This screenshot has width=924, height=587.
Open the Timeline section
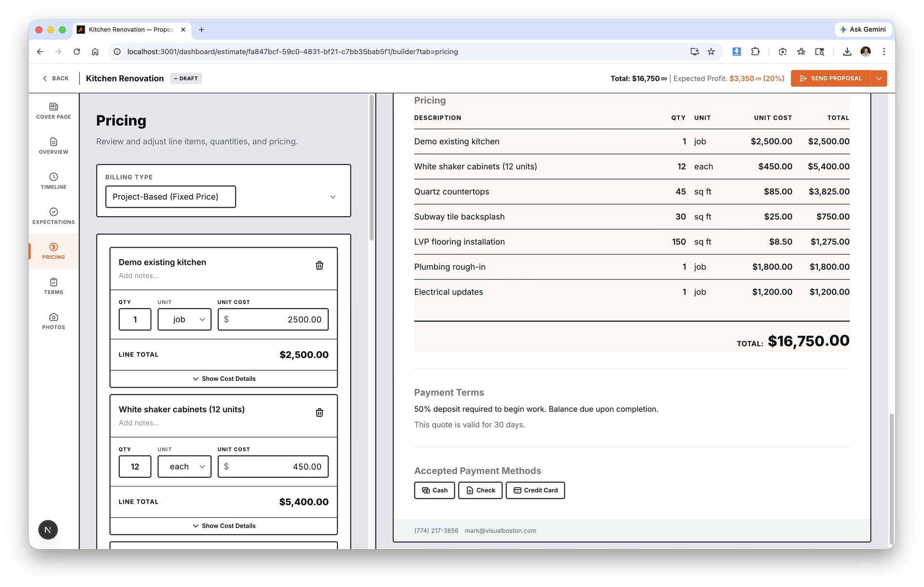click(53, 181)
